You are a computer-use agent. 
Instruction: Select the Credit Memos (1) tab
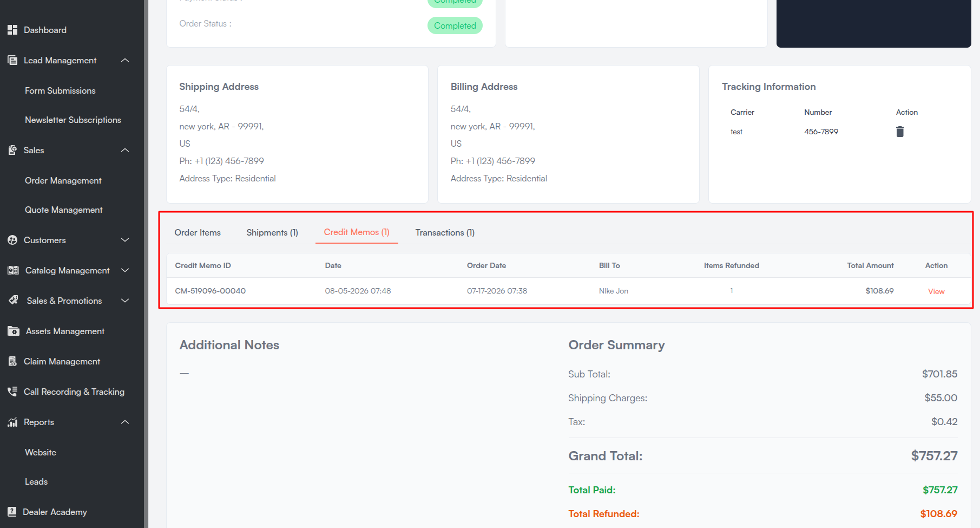[x=357, y=232]
